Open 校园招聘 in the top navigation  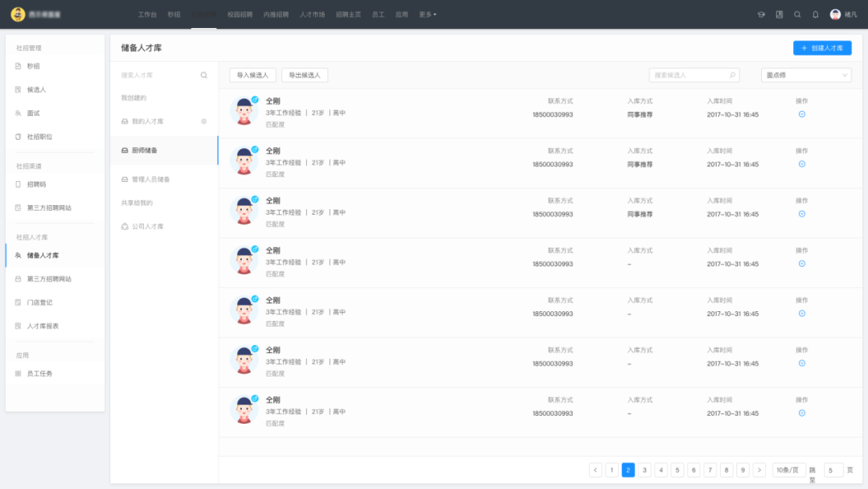[240, 14]
